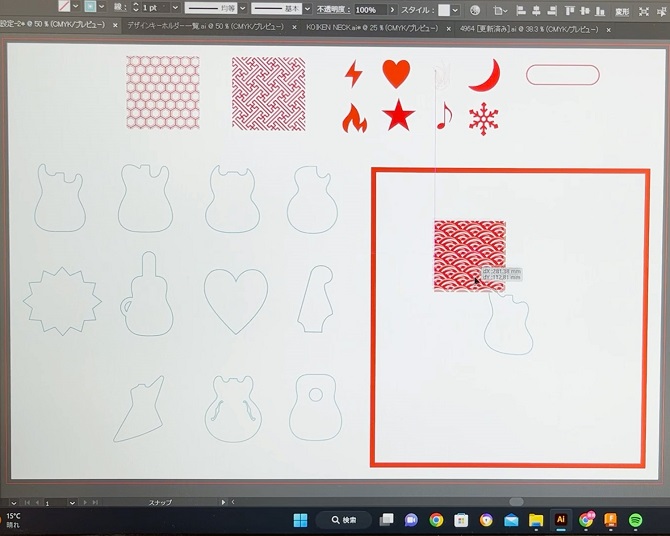
Task: Click the Fill color swatch in control bar
Action: pos(65,6)
